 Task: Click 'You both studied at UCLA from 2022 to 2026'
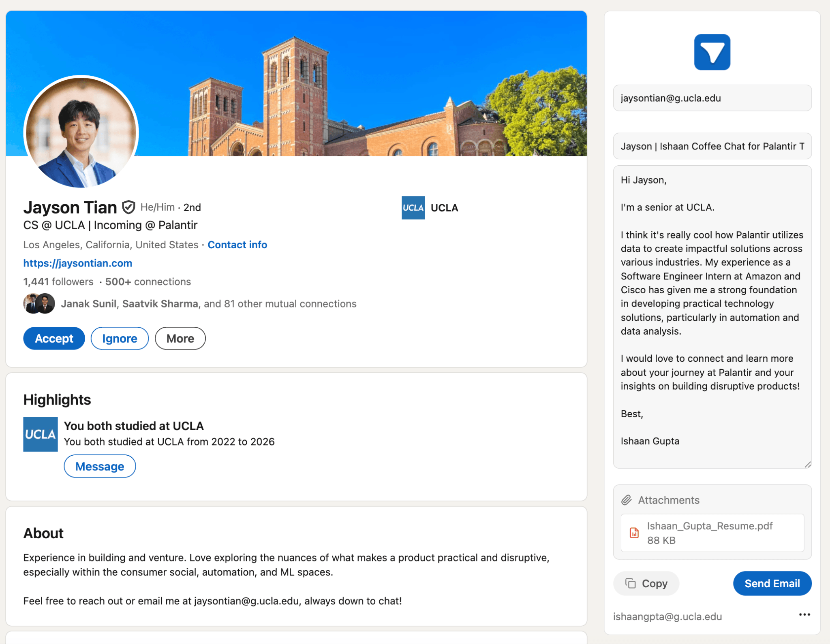(169, 442)
